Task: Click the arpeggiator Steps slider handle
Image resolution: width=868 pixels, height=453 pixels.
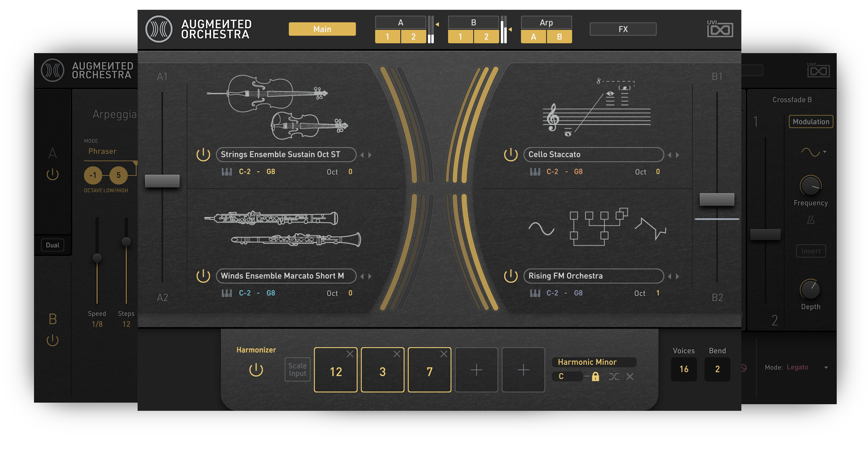Action: tap(126, 242)
